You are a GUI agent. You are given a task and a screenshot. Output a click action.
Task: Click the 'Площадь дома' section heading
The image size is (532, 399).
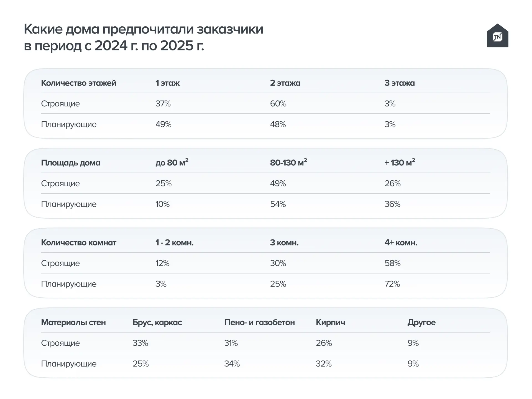[71, 163]
